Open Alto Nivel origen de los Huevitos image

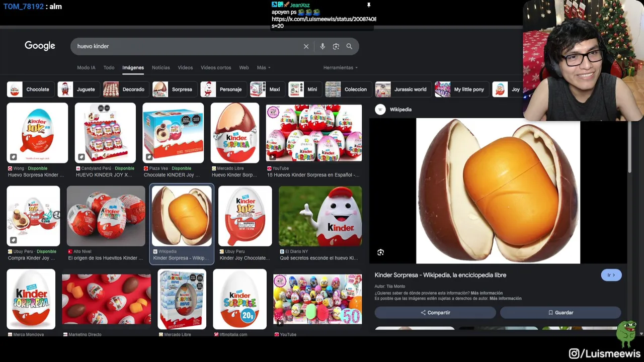tap(106, 216)
